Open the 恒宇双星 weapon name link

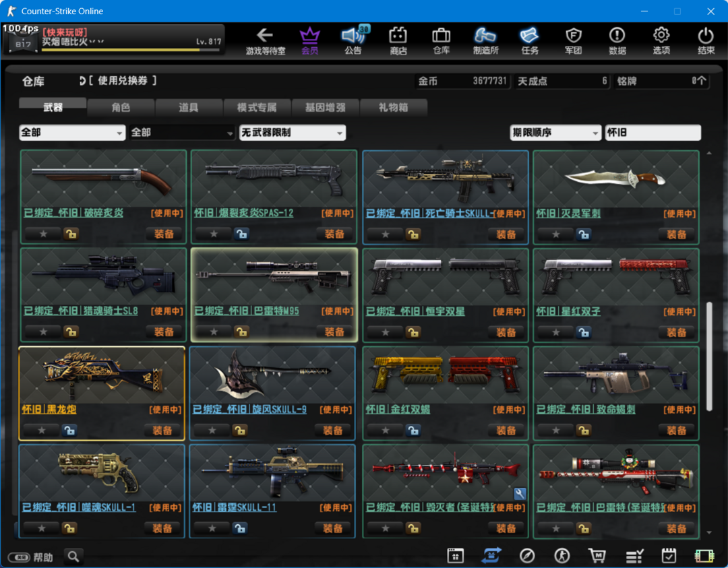click(x=415, y=311)
